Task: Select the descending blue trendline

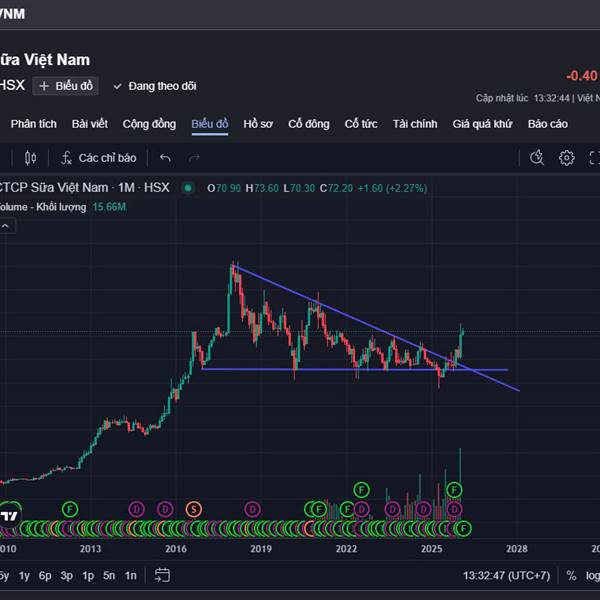Action: [375, 328]
